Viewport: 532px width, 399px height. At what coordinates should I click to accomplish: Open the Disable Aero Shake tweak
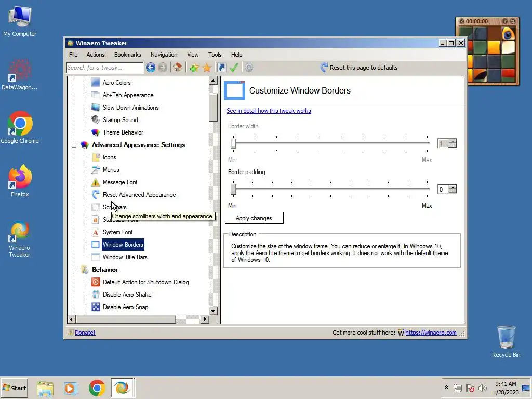pos(127,295)
